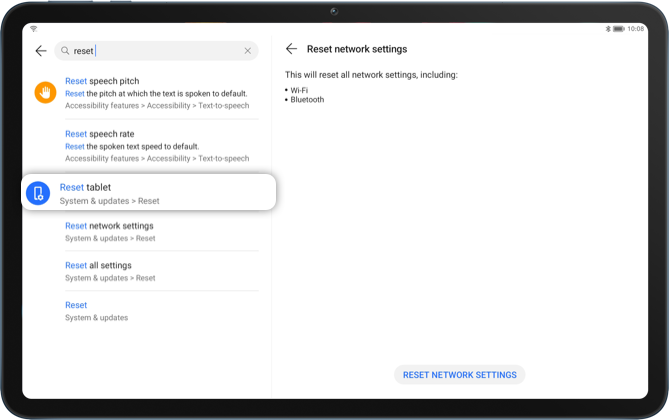
Task: Tap the Wi-Fi status bar icon
Action: tap(33, 29)
